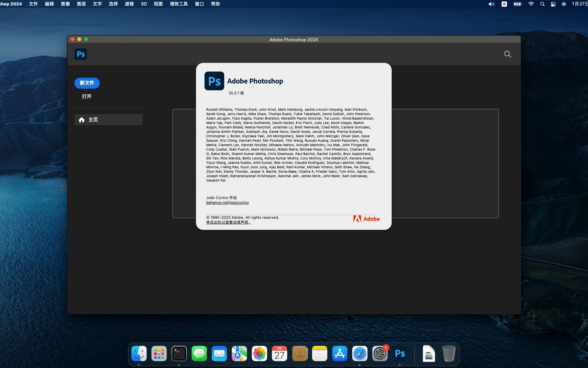Click the Ps home logo in Photoshop window

[81, 54]
